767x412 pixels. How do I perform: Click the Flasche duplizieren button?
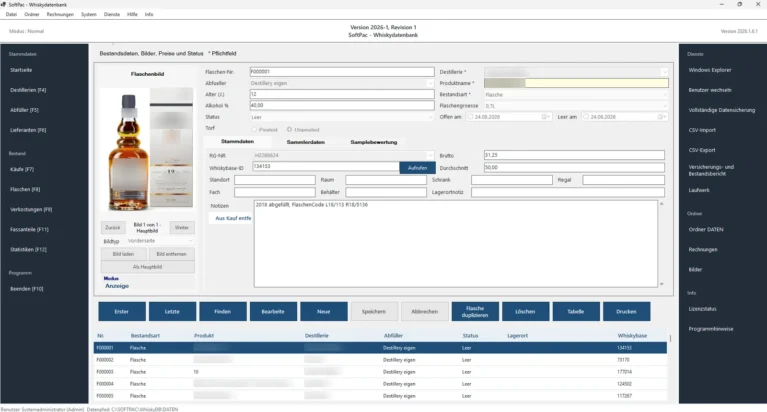[x=475, y=312]
